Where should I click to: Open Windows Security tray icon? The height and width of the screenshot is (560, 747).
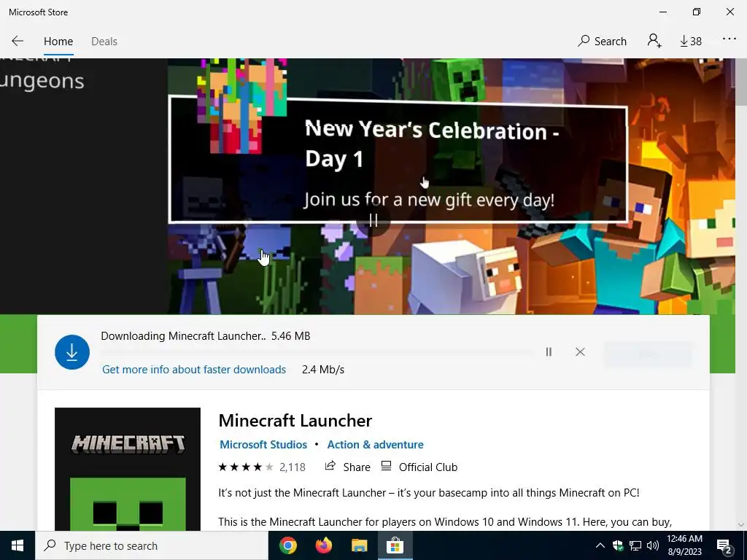point(618,545)
